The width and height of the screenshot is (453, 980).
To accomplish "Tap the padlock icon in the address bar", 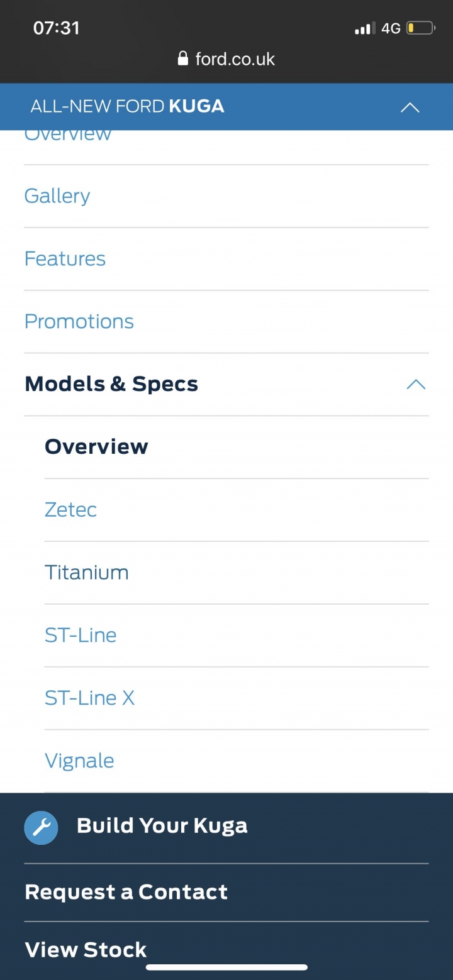I will (183, 59).
